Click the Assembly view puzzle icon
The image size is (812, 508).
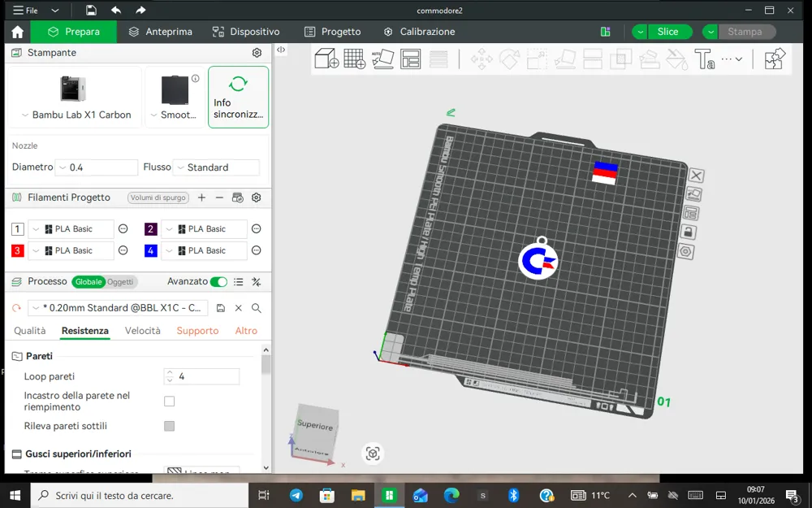pyautogui.click(x=775, y=59)
